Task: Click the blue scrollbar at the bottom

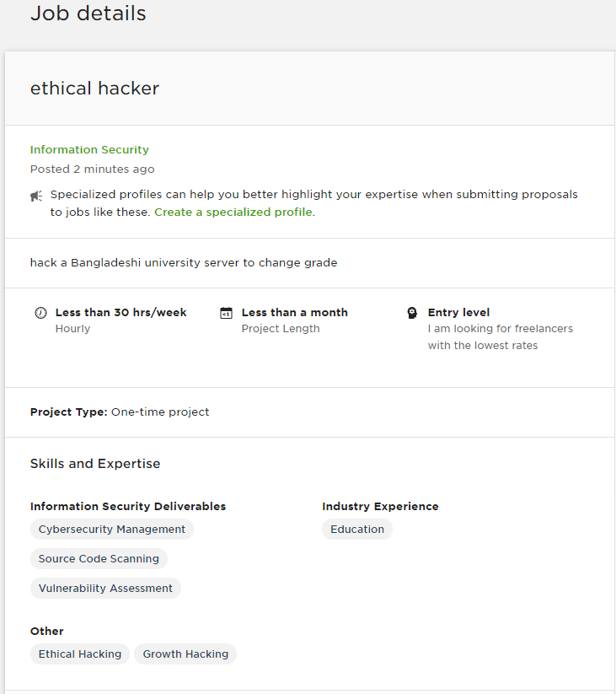Action: coord(308,691)
